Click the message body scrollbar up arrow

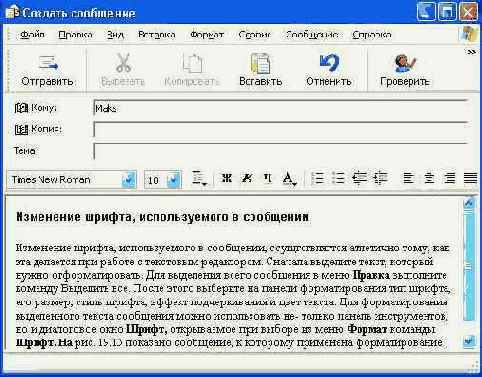click(469, 203)
